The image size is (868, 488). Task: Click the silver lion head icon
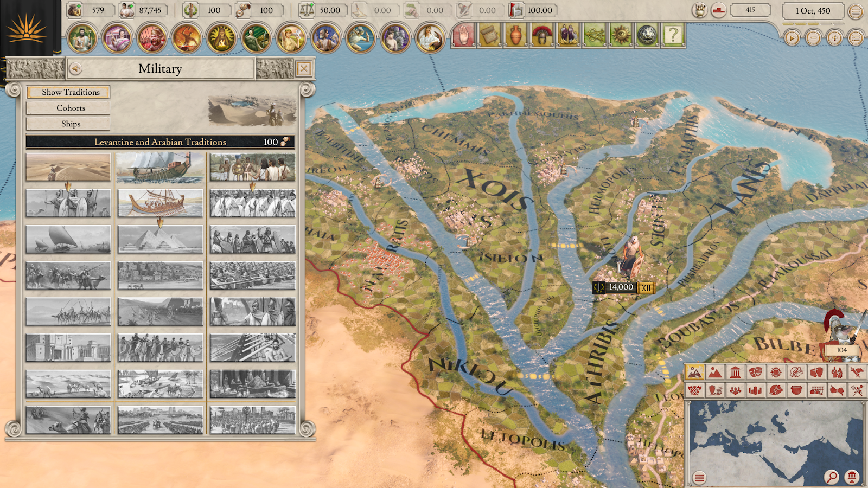pos(646,36)
